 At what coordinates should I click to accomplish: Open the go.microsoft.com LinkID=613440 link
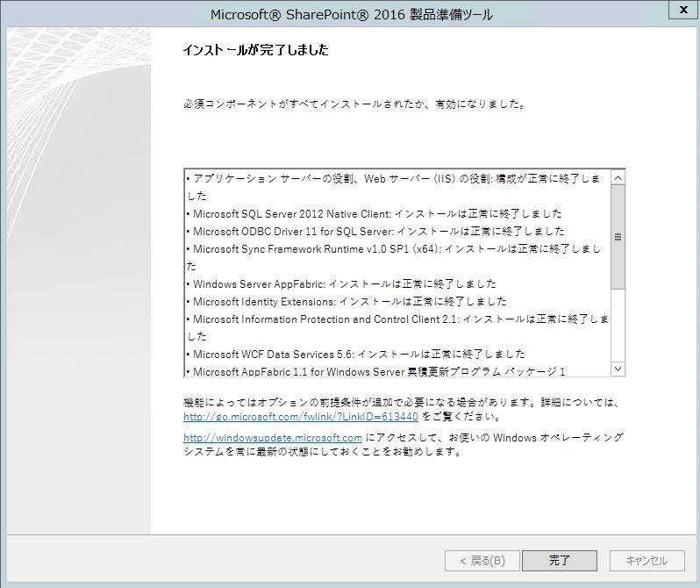tap(301, 416)
